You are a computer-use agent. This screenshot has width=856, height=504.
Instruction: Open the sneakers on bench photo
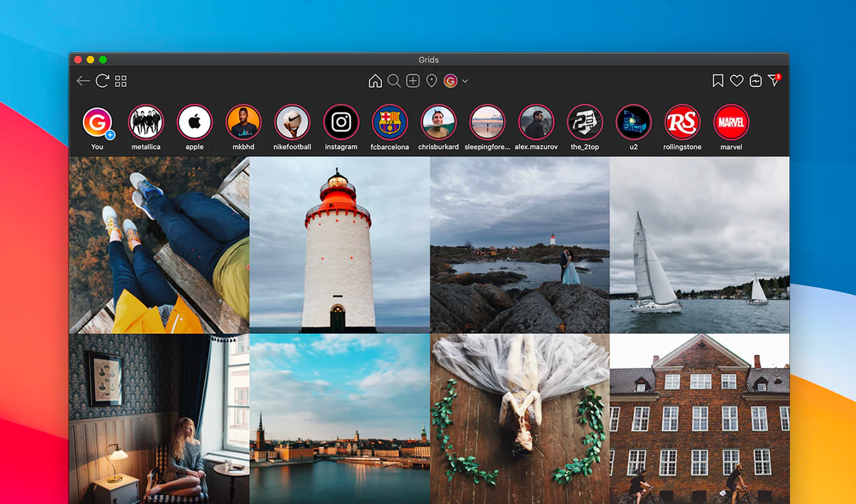[x=159, y=245]
